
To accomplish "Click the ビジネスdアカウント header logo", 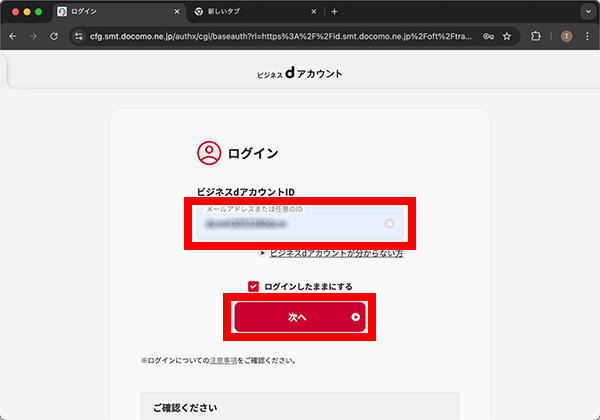I will pyautogui.click(x=300, y=73).
